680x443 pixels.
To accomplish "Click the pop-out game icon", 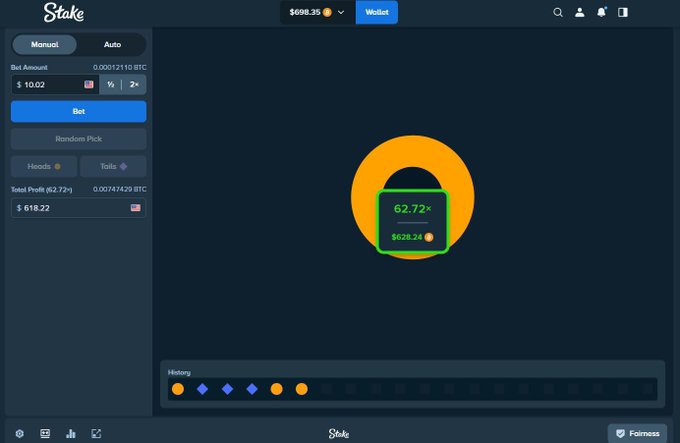I will (x=96, y=433).
